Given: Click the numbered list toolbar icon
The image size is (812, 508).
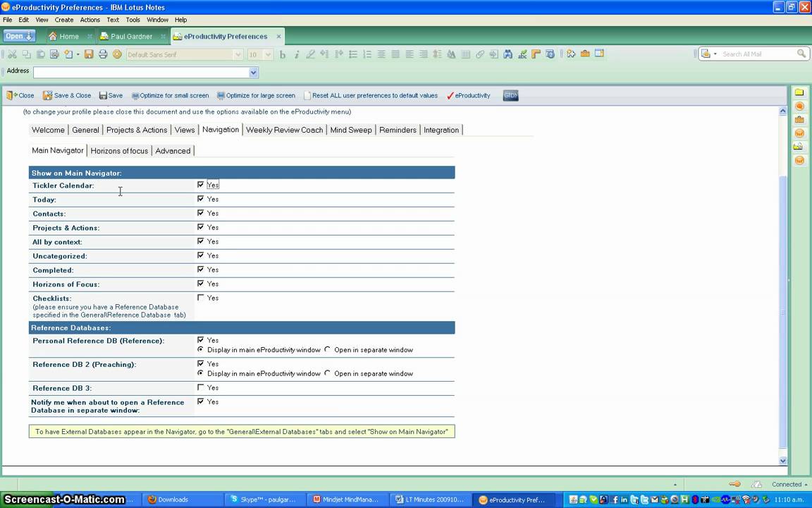Looking at the screenshot, I should click(x=367, y=54).
